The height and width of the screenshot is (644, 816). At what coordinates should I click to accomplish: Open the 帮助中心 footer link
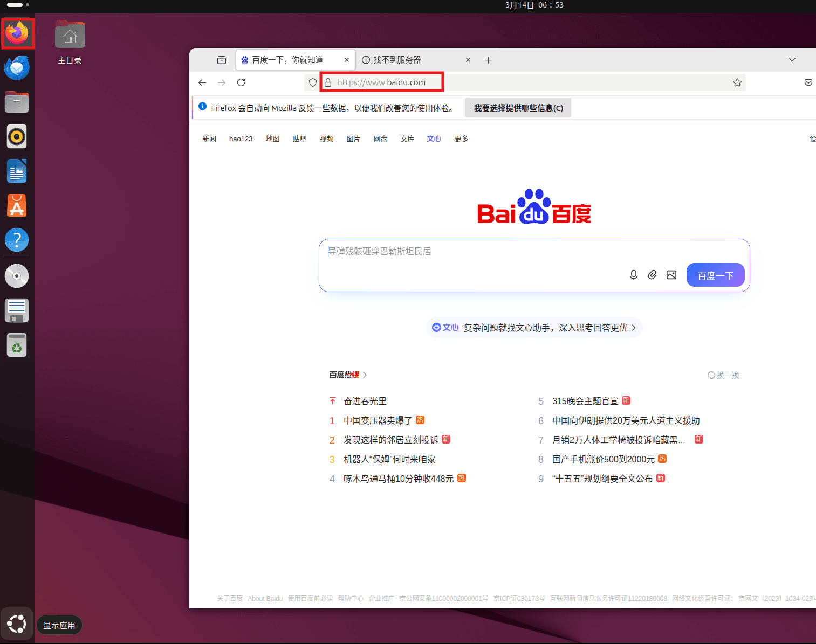tap(351, 599)
